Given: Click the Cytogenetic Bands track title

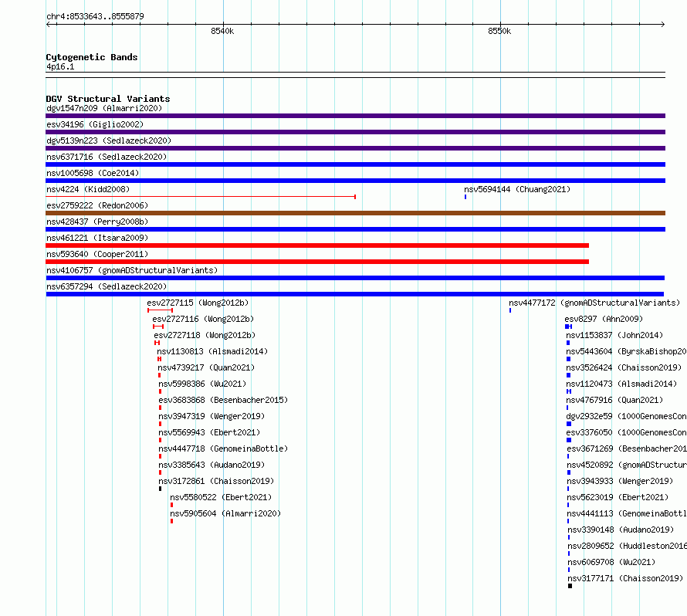Looking at the screenshot, I should (x=92, y=57).
